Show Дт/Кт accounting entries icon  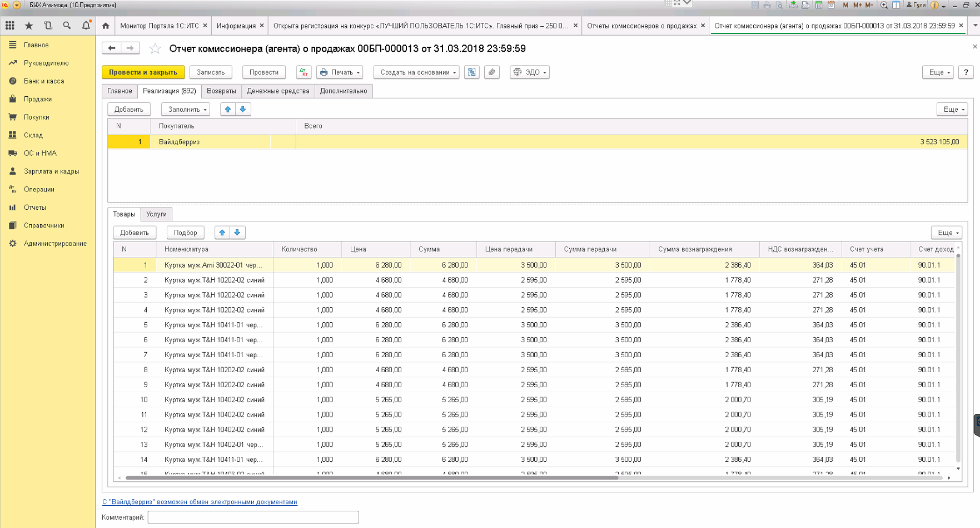coord(304,72)
